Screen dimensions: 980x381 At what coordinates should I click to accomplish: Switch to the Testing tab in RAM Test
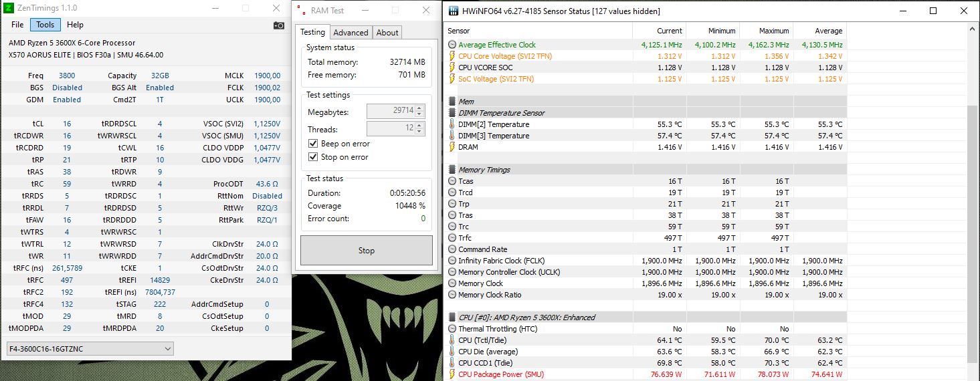coord(312,32)
